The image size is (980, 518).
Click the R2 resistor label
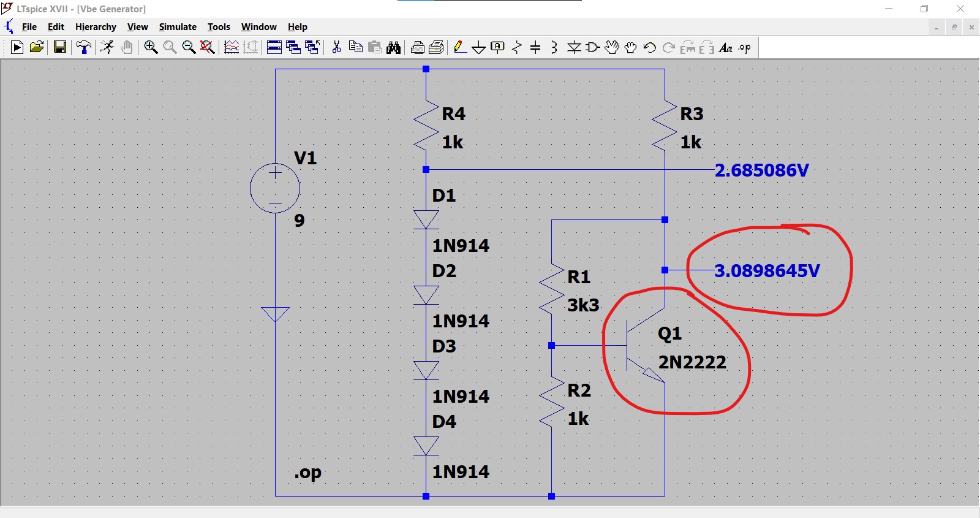click(579, 390)
